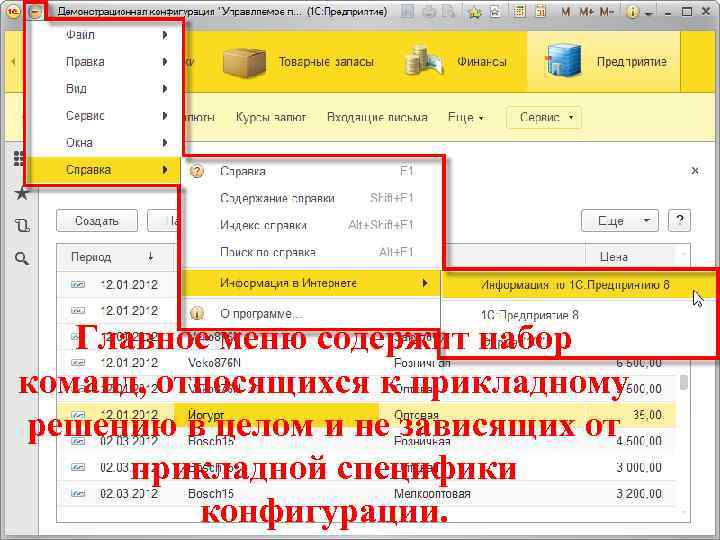Sort by the Период column header
720x540 pixels.
[115, 257]
